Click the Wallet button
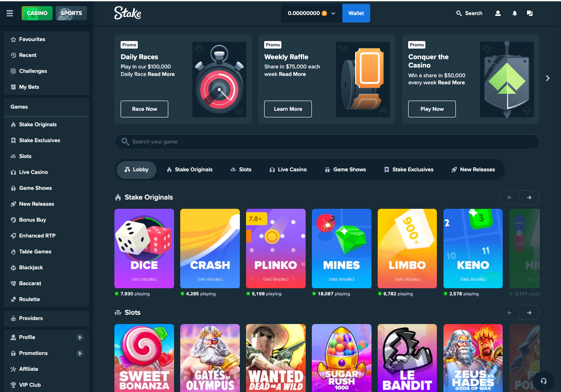561x392 pixels. click(x=356, y=13)
